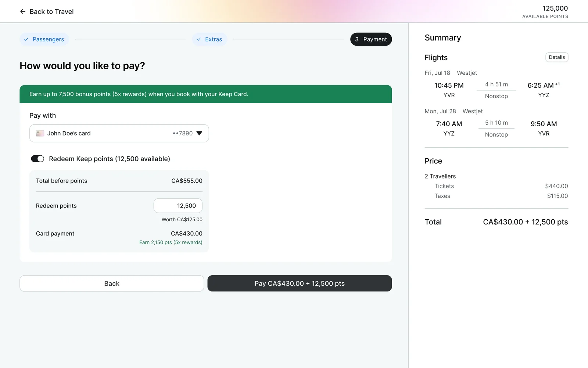Click the checkmark icon in Passengers step
The image size is (588, 368).
(26, 39)
